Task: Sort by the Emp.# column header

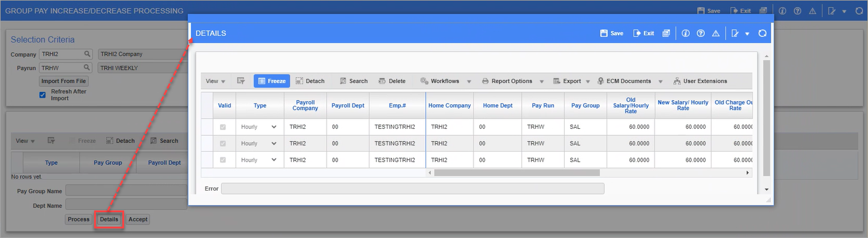Action: point(397,105)
